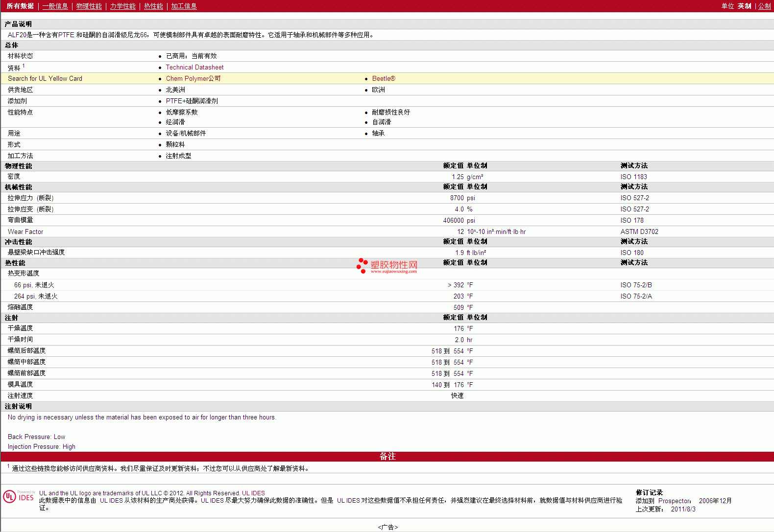Open the 所有数据 tab
The width and height of the screenshot is (774, 532).
pos(20,6)
